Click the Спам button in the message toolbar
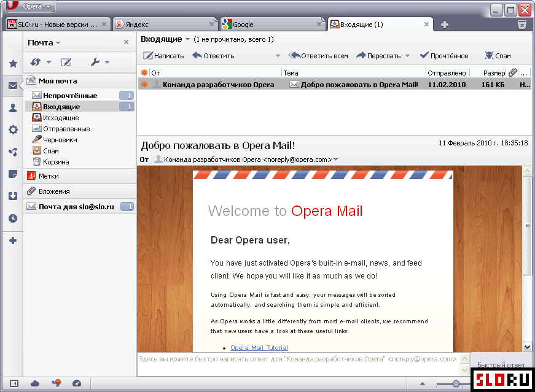 click(498, 56)
